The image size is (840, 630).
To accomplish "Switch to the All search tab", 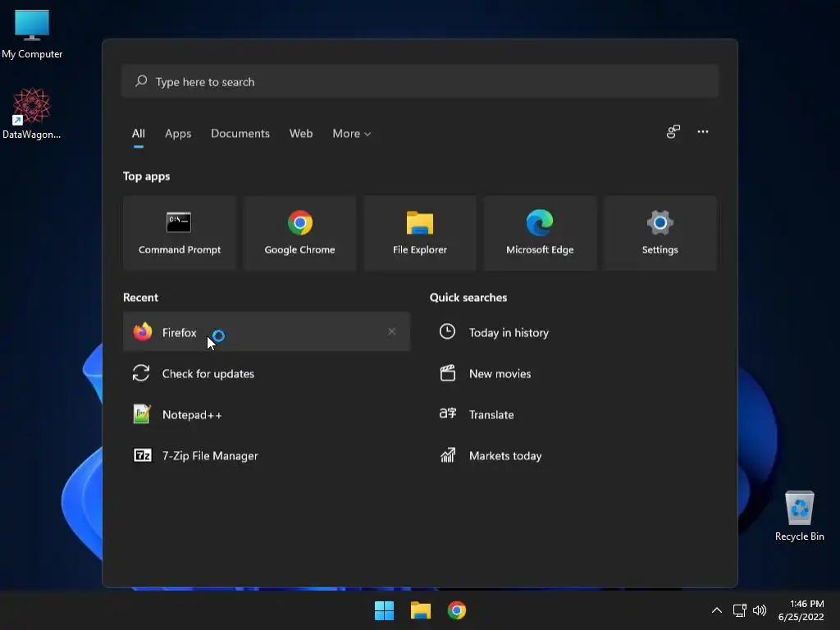I will (x=138, y=134).
